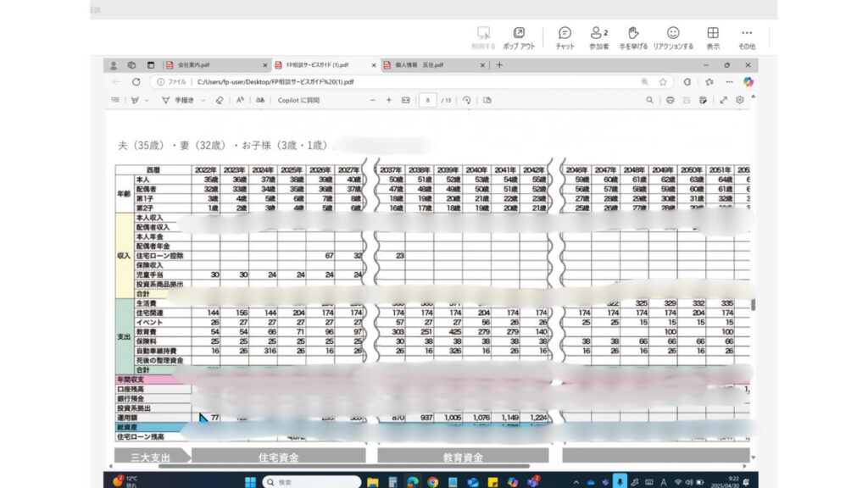Zoom out the PDF with minus

[x=373, y=100]
